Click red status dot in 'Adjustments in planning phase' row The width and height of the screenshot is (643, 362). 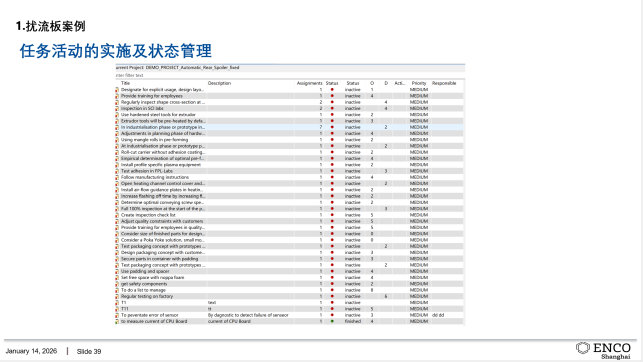332,134
